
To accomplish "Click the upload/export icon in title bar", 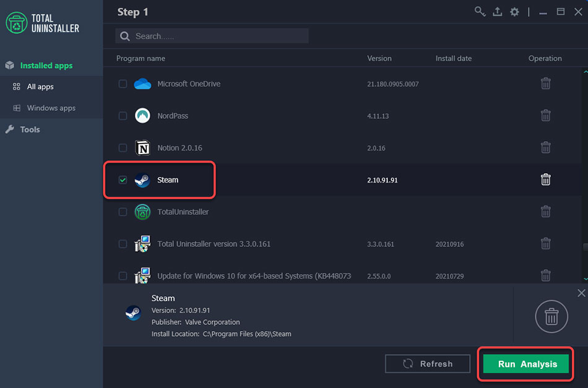I will pos(497,12).
